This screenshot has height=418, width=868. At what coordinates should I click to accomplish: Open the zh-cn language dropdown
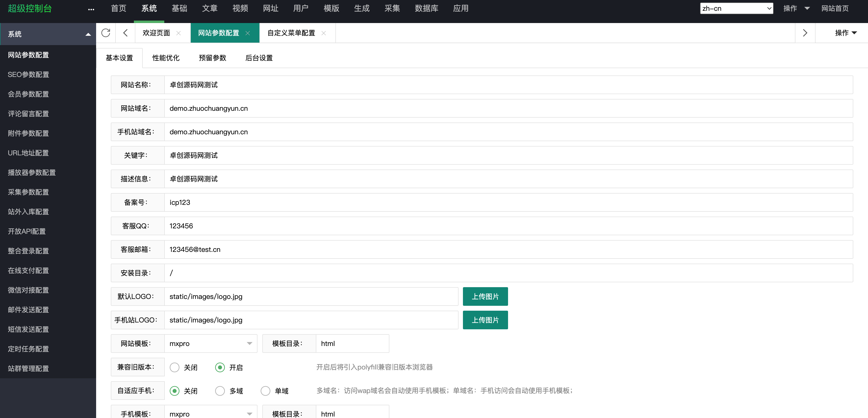pyautogui.click(x=736, y=8)
